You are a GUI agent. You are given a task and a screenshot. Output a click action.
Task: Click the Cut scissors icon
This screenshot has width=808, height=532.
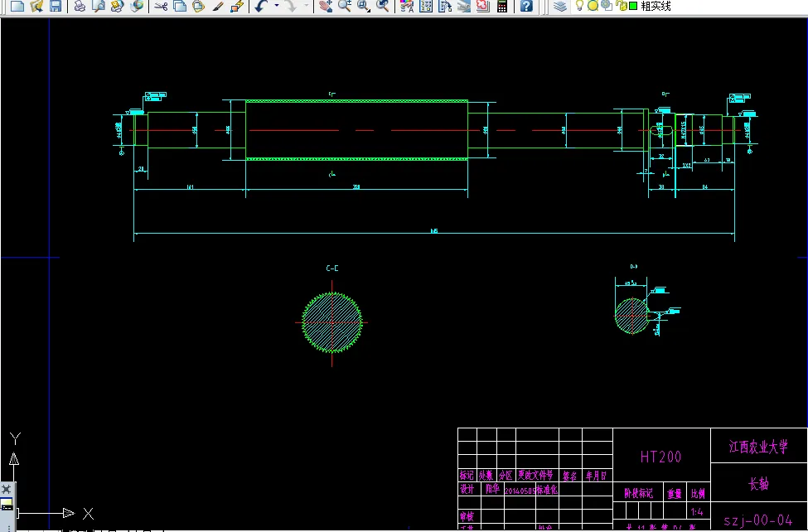[162, 6]
